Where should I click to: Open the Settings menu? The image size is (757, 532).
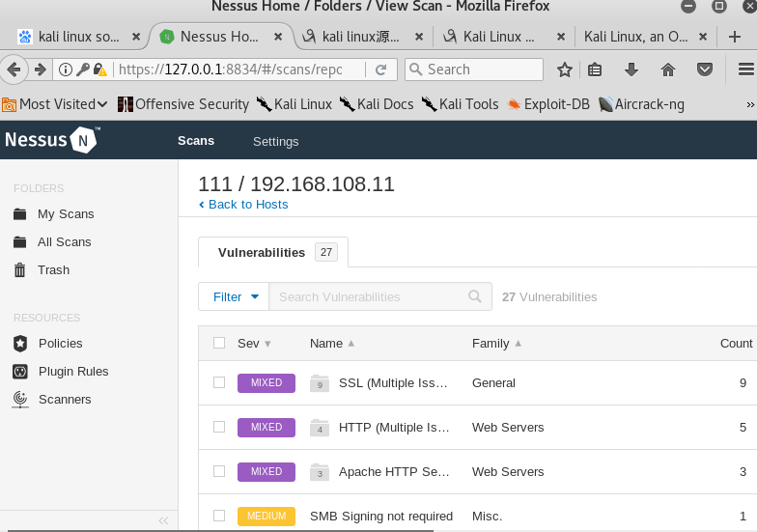pos(276,141)
